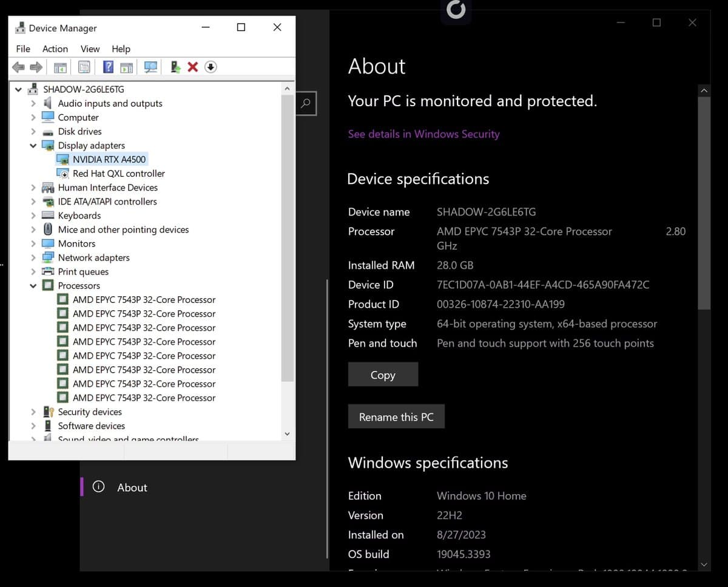
Task: Click the Device Manager scrollbar down arrow
Action: 288,434
